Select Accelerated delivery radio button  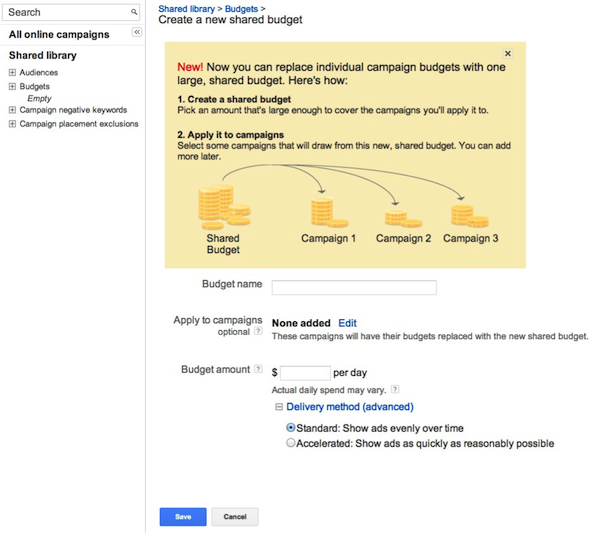291,443
